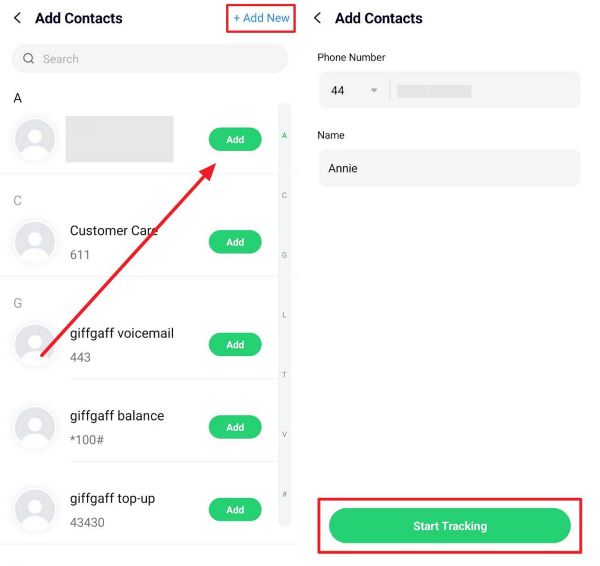Tap the avatar of the first contact under A
Viewport: 600px width, 566px height.
pos(36,140)
